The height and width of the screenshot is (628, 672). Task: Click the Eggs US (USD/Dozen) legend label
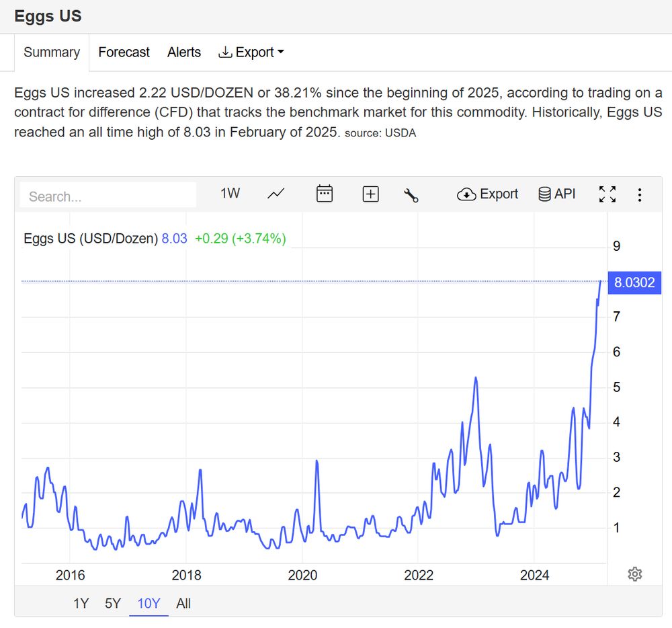91,238
